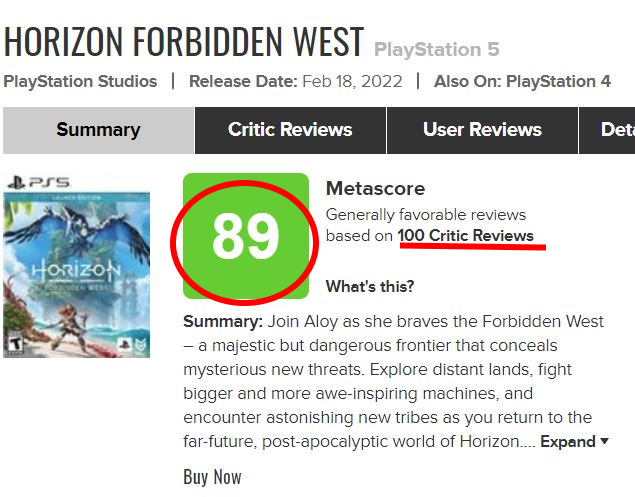Click the PlayStation 5 platform label

coord(436,49)
